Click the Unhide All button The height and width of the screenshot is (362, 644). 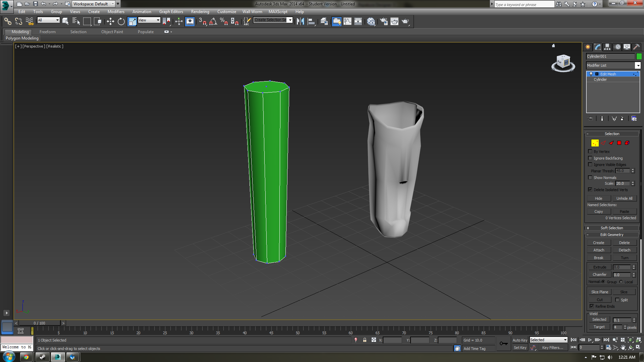(x=625, y=198)
